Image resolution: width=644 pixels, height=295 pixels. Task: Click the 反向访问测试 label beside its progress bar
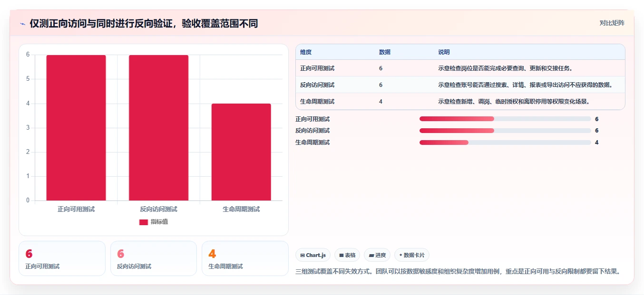(312, 131)
